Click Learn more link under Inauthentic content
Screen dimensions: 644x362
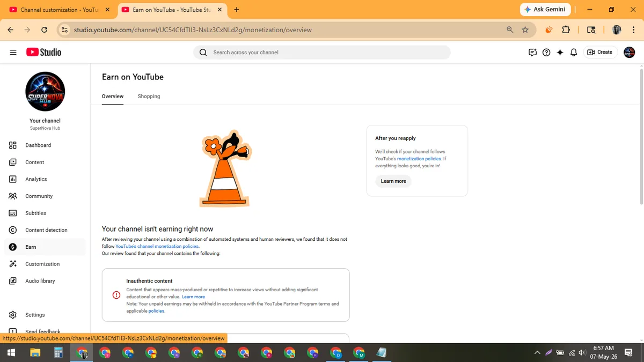click(x=193, y=297)
